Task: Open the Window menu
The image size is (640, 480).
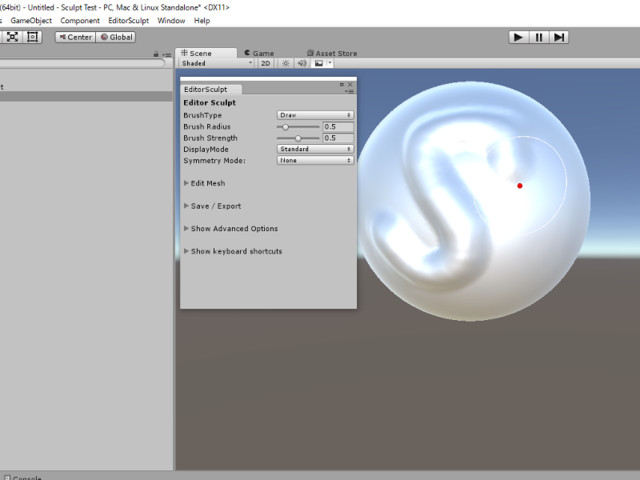Action: [171, 20]
